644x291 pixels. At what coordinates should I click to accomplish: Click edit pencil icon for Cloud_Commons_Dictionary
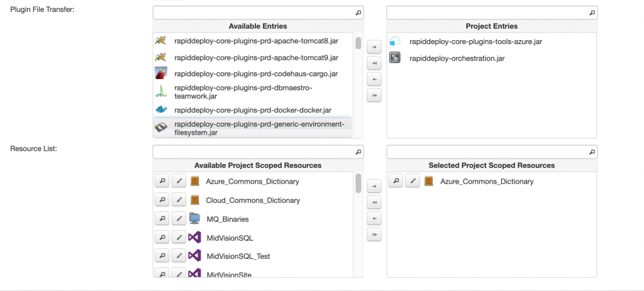tap(179, 200)
